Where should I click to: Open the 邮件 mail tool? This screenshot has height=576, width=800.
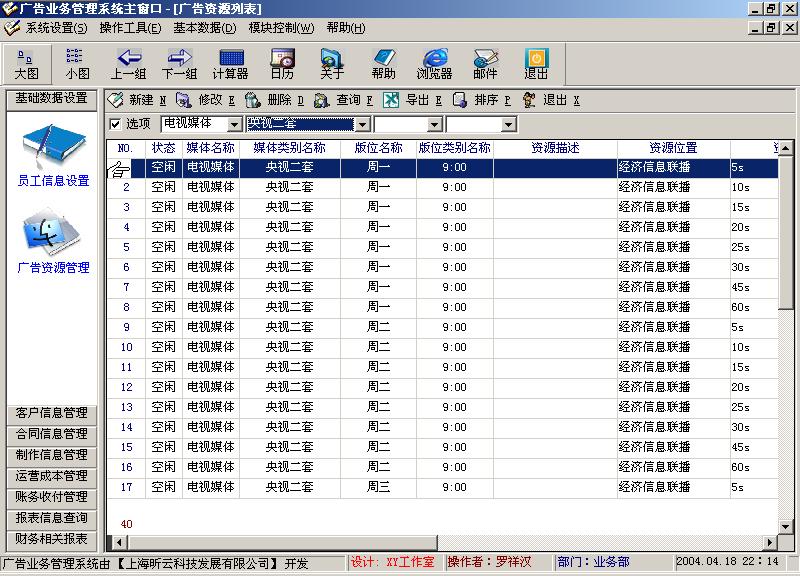point(485,63)
